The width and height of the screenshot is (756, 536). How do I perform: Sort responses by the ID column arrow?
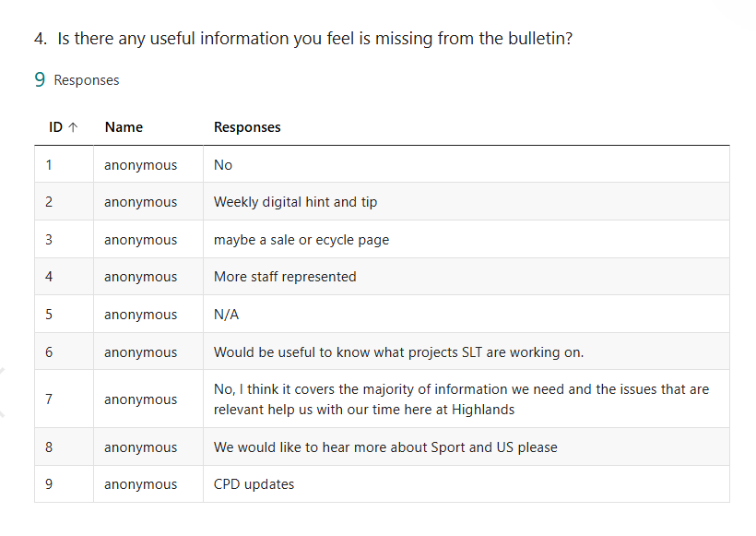click(x=71, y=127)
